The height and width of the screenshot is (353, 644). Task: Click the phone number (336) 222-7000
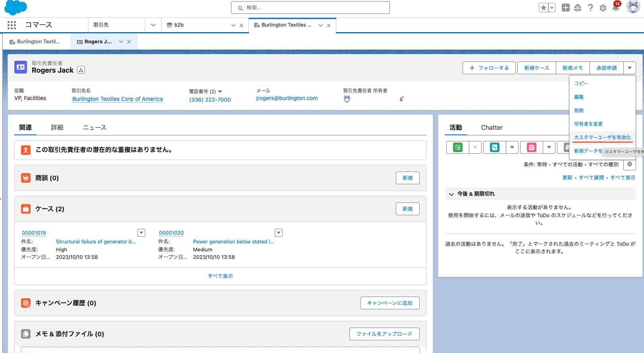(x=210, y=100)
